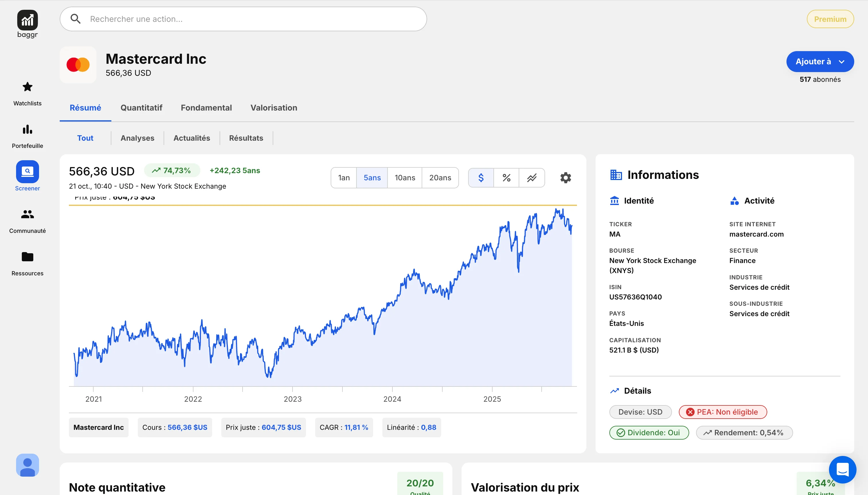The image size is (868, 495).
Task: Open the Watchlists star icon
Action: coord(27,87)
